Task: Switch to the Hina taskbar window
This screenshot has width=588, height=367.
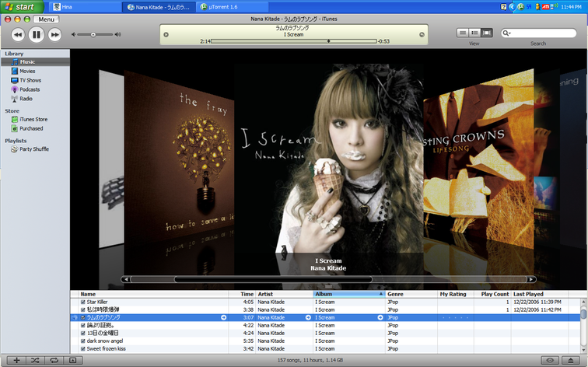Action: pos(85,7)
